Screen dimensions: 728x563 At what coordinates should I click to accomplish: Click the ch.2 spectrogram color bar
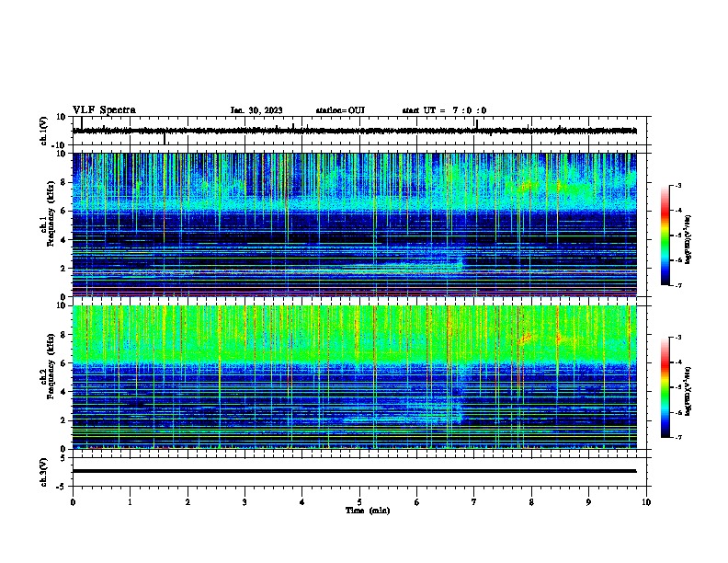(665, 387)
